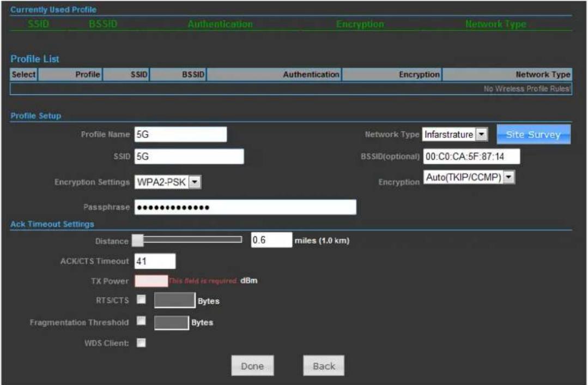Click the Ack Timeout Settings heading
This screenshot has height=385, width=588.
pyautogui.click(x=52, y=224)
